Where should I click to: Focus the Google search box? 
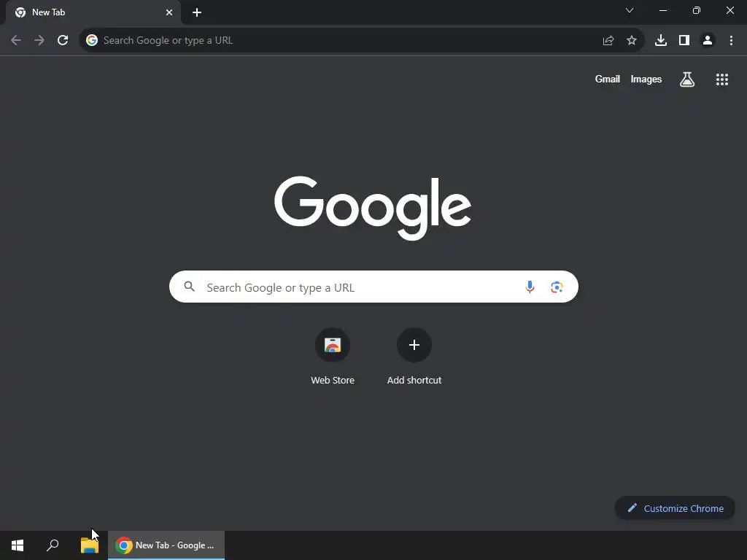tap(373, 287)
